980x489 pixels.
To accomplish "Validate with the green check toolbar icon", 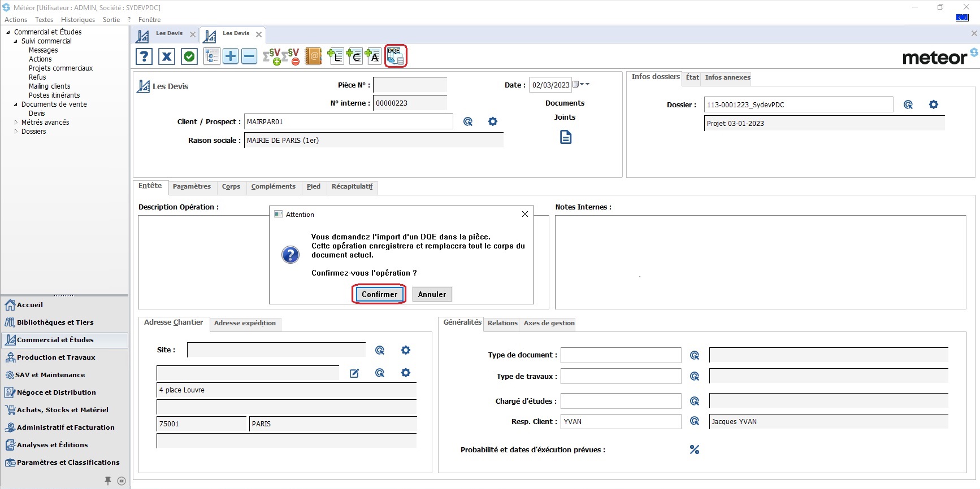I will tap(189, 56).
